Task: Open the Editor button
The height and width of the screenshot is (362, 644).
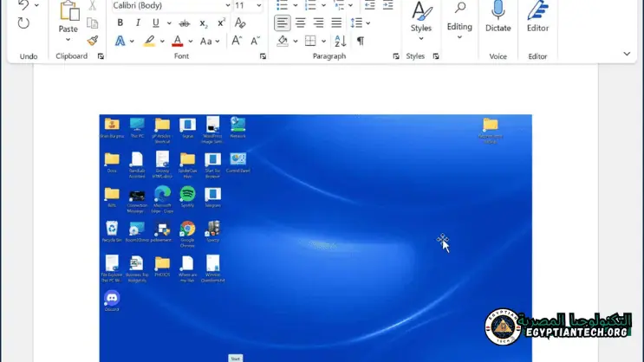Action: (x=537, y=16)
